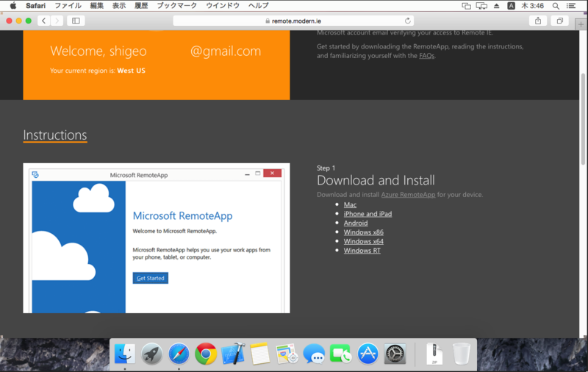The width and height of the screenshot is (588, 372).
Task: Click the Instructions heading
Action: [55, 135]
